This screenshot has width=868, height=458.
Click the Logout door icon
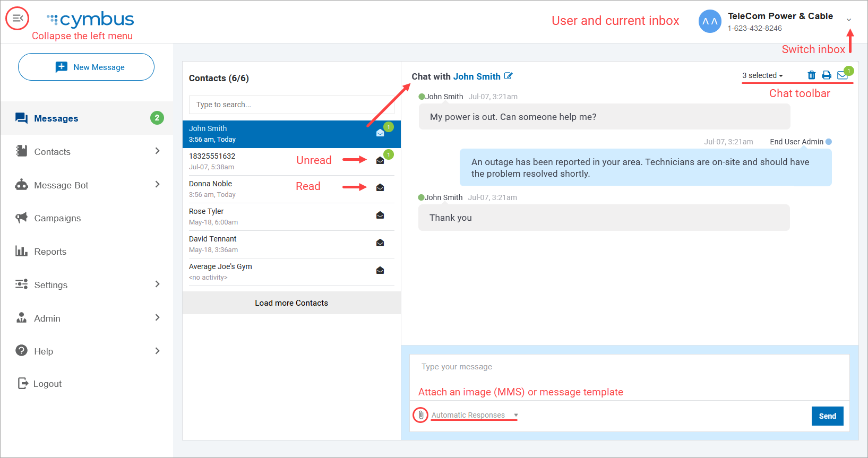coord(23,383)
